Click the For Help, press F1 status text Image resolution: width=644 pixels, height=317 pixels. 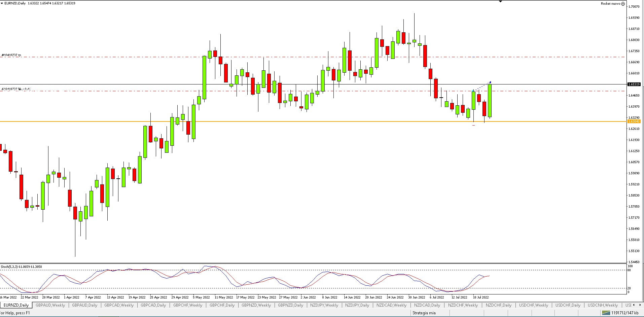point(15,313)
